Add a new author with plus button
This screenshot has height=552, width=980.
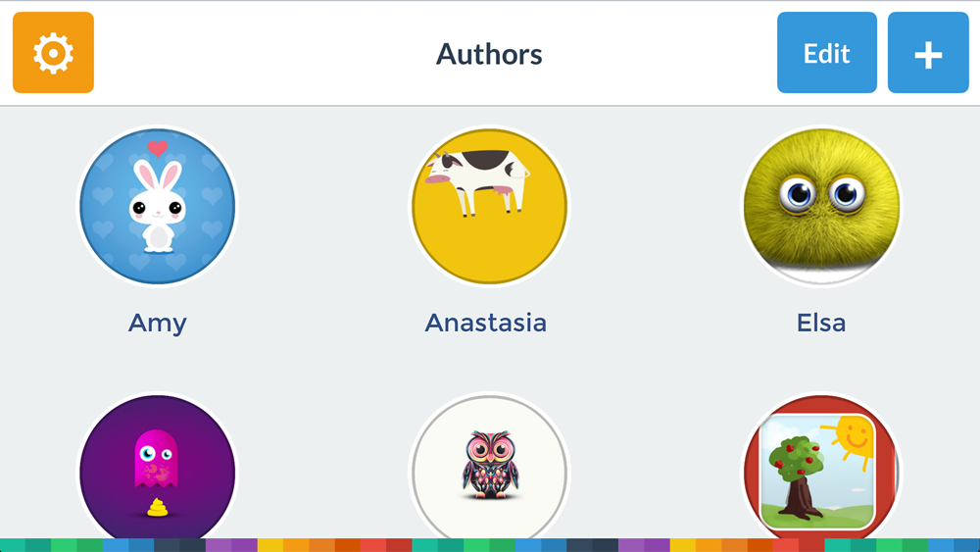point(928,53)
